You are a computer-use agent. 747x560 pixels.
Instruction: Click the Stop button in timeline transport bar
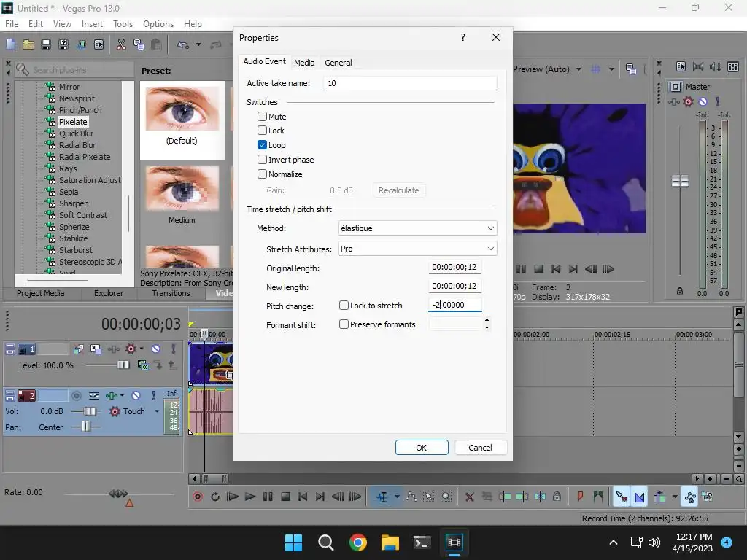point(285,497)
